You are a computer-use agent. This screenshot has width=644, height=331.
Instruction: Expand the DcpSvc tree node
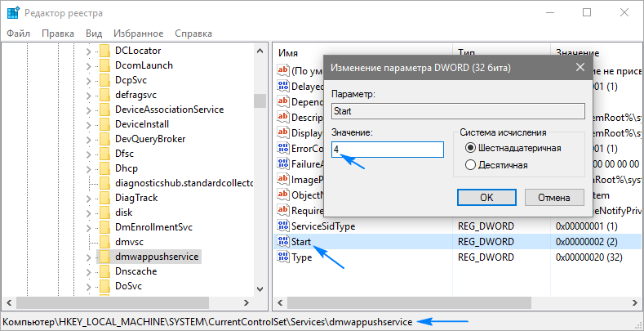point(88,81)
